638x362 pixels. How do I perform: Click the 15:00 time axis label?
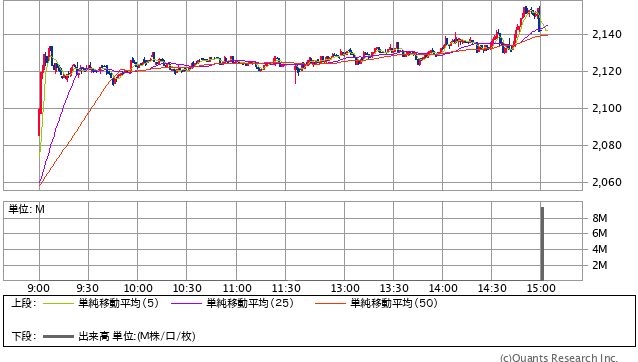541,288
